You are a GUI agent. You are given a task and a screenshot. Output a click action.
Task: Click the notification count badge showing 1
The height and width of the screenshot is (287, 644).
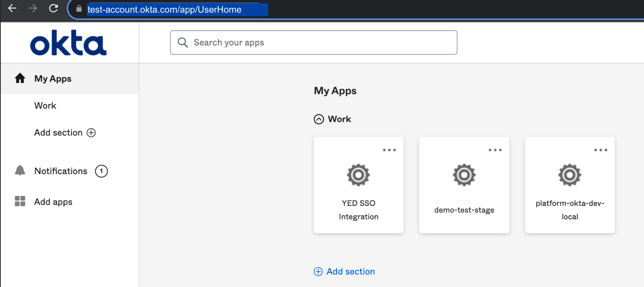coord(101,171)
